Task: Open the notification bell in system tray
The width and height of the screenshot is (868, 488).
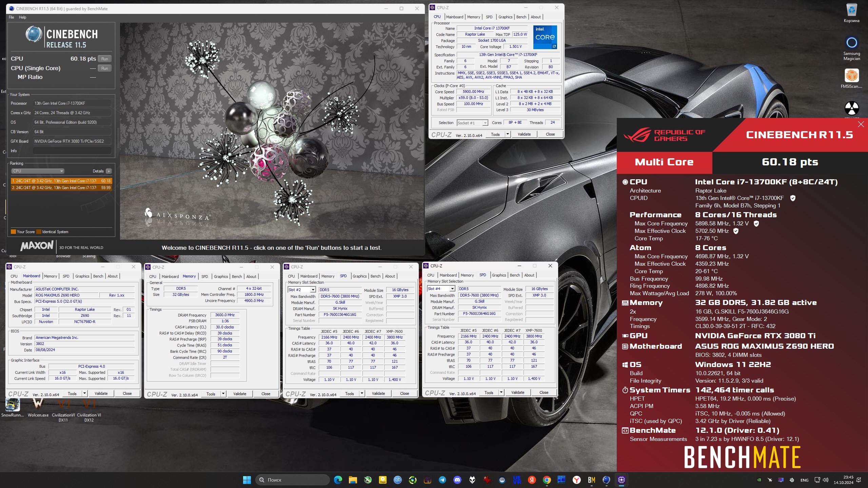Action: pyautogui.click(x=859, y=480)
